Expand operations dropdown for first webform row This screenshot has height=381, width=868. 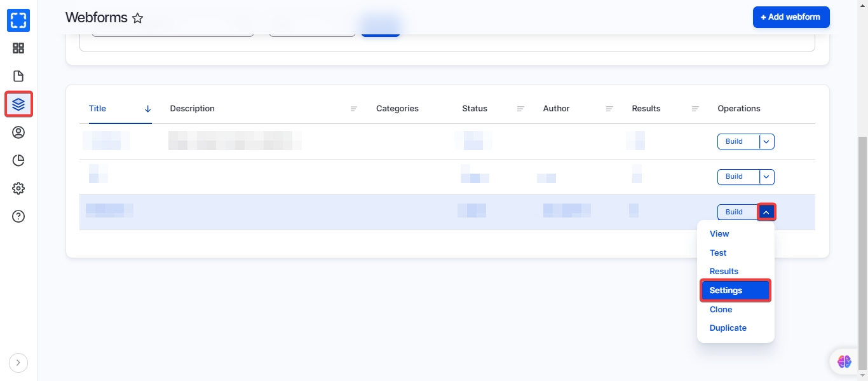pyautogui.click(x=767, y=141)
